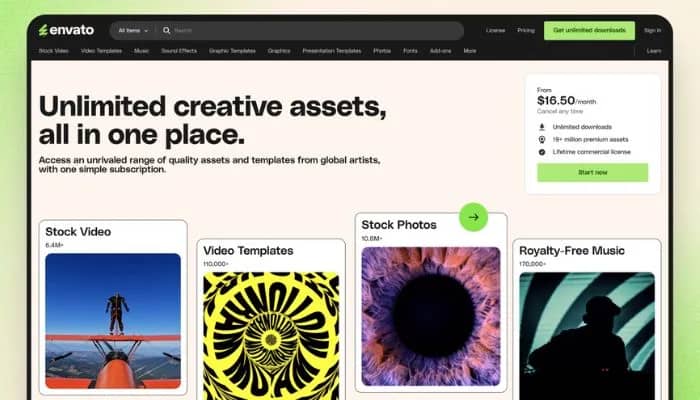Open the Royalty-Free Music card title

[x=572, y=250]
